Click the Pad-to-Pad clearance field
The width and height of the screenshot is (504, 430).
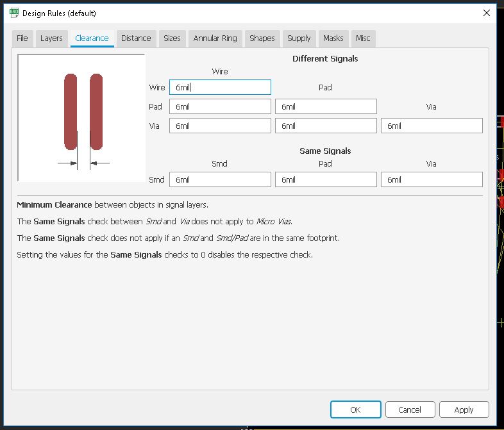(326, 106)
